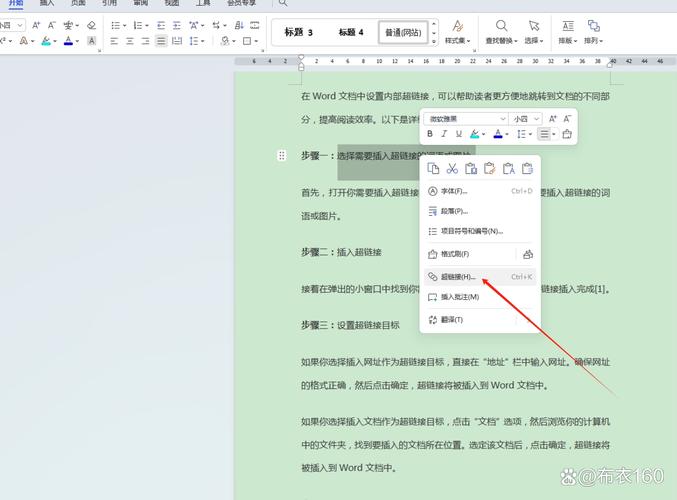This screenshot has width=677, height=500.
Task: Click the multi-format painter icon beside 格式刷
Action: (x=528, y=254)
